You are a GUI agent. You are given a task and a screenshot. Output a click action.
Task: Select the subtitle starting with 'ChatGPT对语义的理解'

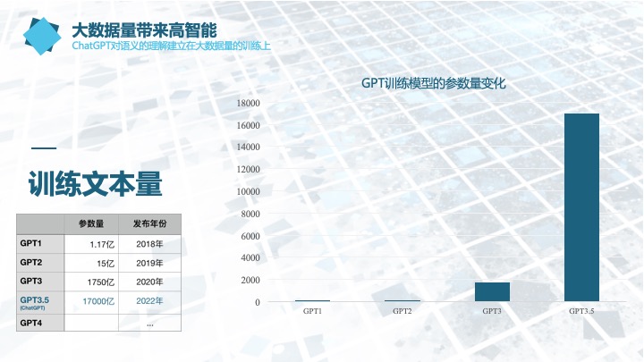pyautogui.click(x=171, y=46)
